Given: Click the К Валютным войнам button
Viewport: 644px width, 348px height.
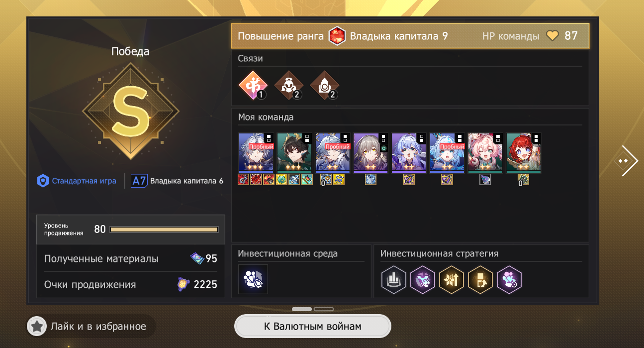Looking at the screenshot, I should pos(313,327).
